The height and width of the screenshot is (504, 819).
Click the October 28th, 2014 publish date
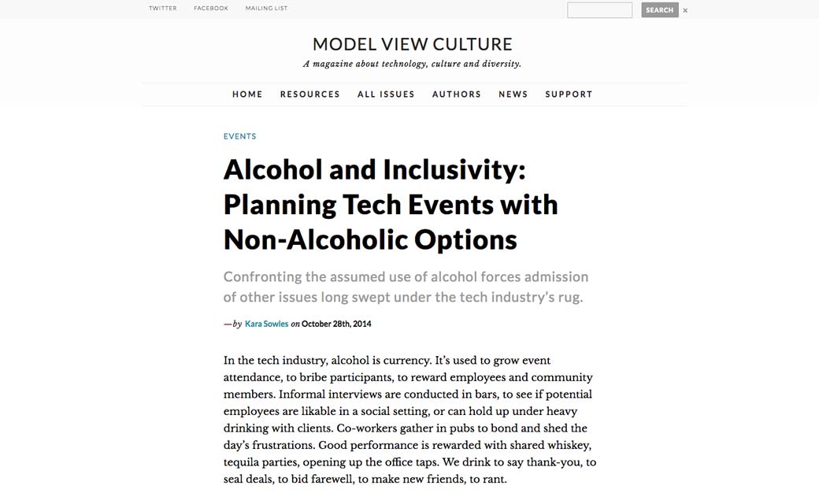[336, 324]
